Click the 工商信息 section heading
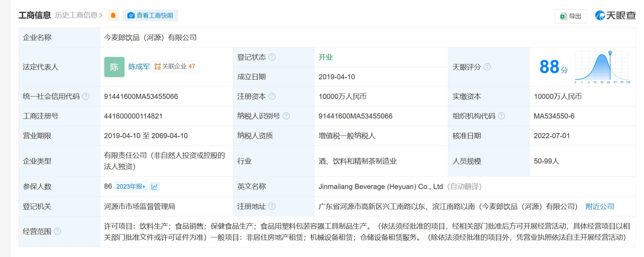The height and width of the screenshot is (257, 644). (x=35, y=15)
